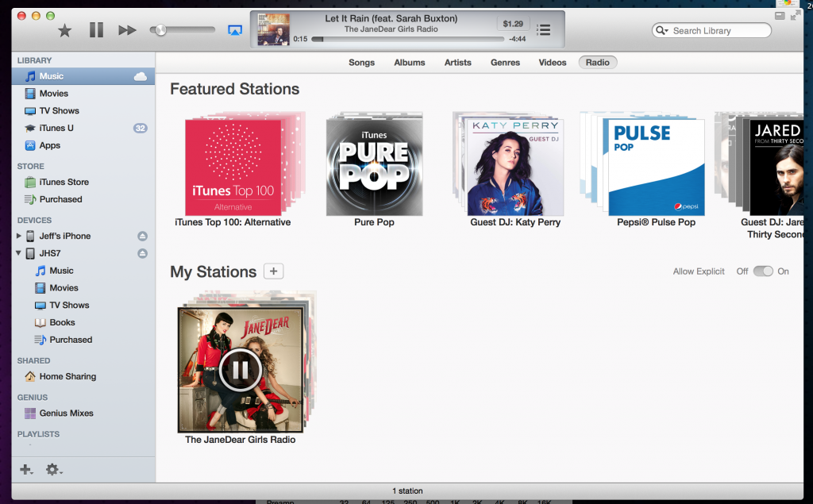Open the Up Next list icon
This screenshot has height=504, width=813.
543,30
